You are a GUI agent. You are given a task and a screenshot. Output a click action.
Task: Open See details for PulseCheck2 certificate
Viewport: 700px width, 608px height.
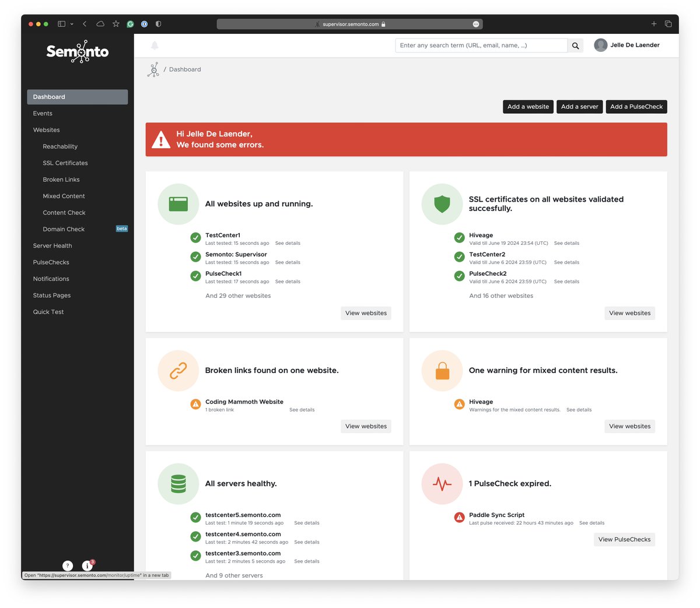coord(566,282)
